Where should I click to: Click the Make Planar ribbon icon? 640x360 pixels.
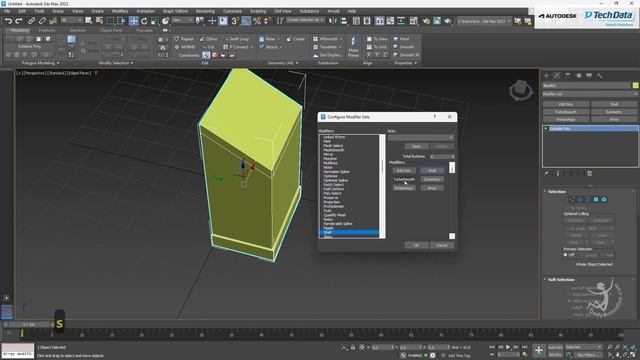tap(353, 47)
